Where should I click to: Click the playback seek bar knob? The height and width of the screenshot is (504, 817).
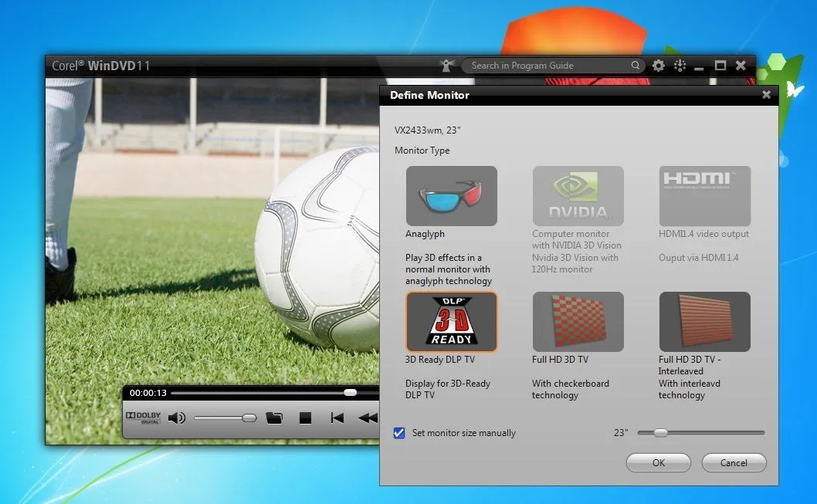pyautogui.click(x=350, y=393)
